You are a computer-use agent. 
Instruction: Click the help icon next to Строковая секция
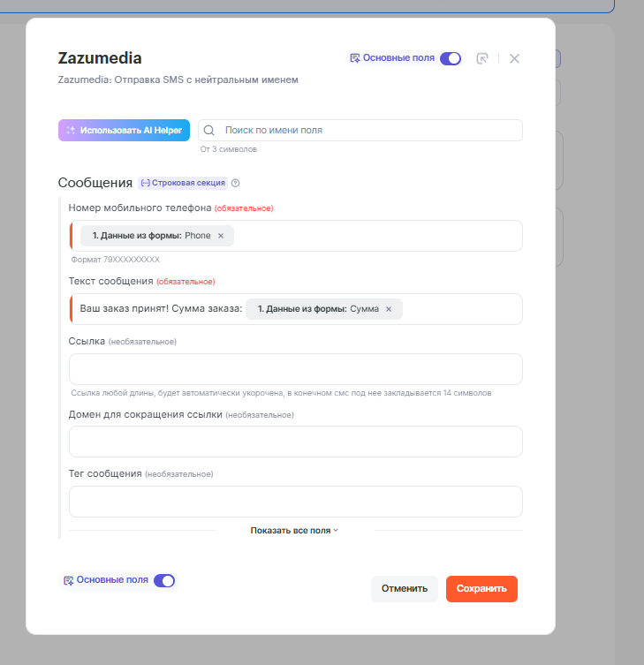[236, 184]
